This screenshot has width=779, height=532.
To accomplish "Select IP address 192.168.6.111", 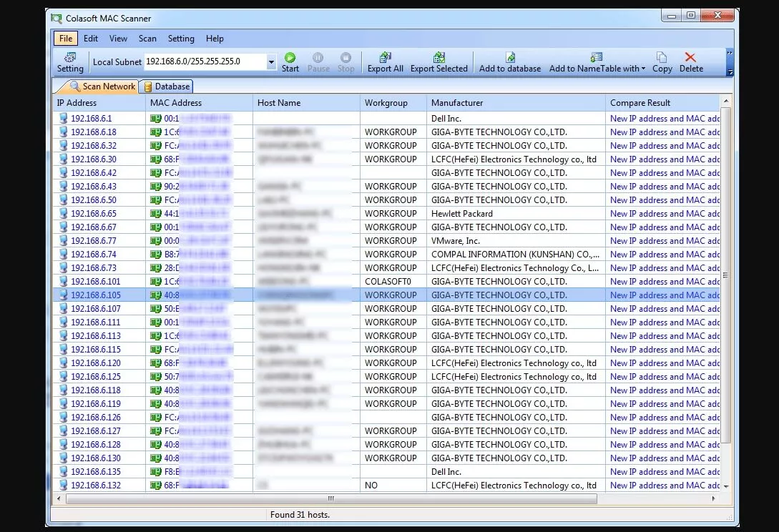I will tap(95, 322).
